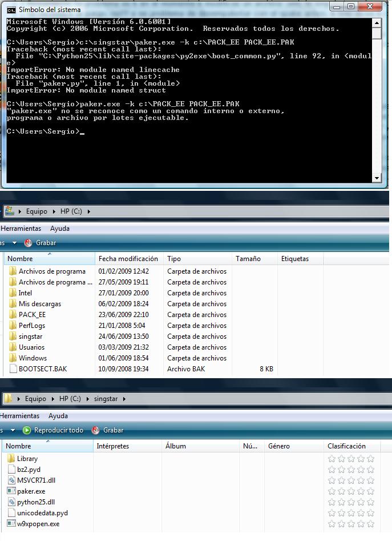
Task: Select the paker.exe file icon
Action: [11, 491]
